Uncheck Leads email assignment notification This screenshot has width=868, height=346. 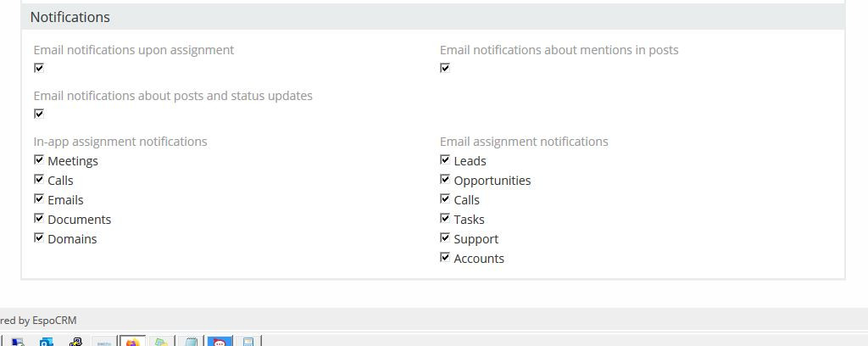tap(445, 160)
